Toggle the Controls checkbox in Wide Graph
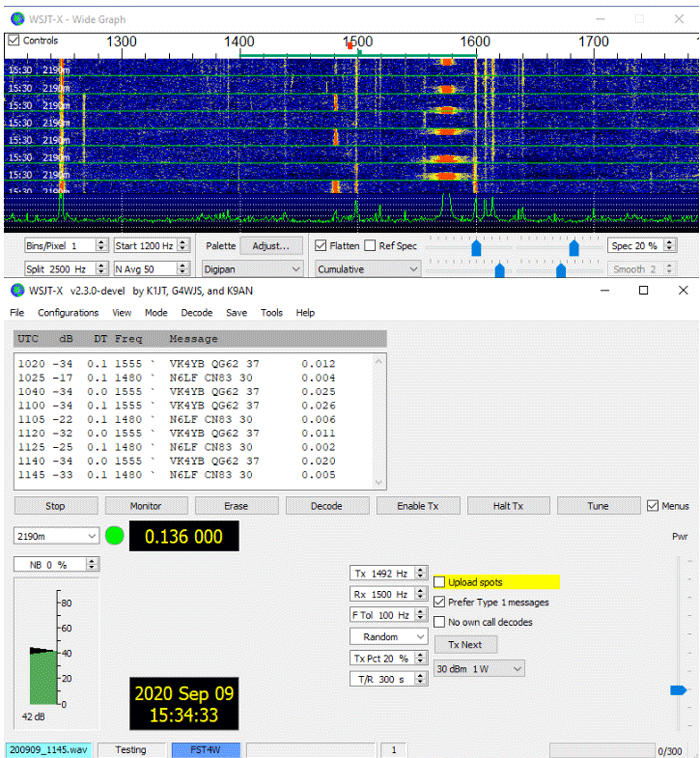Screen dimensions: 700x758 pyautogui.click(x=14, y=40)
